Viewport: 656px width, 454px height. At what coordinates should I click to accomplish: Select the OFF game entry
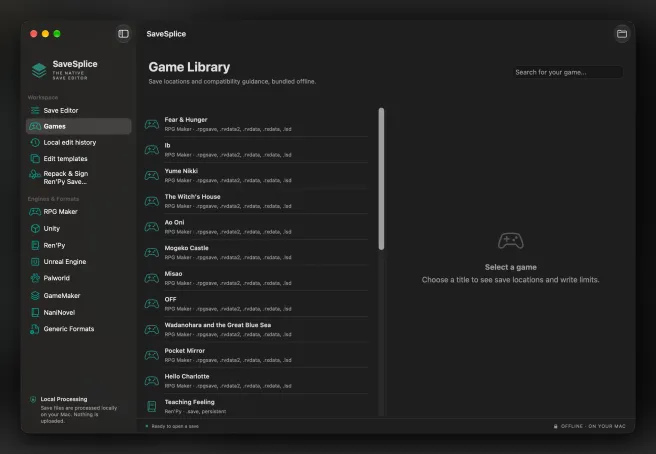click(256, 304)
